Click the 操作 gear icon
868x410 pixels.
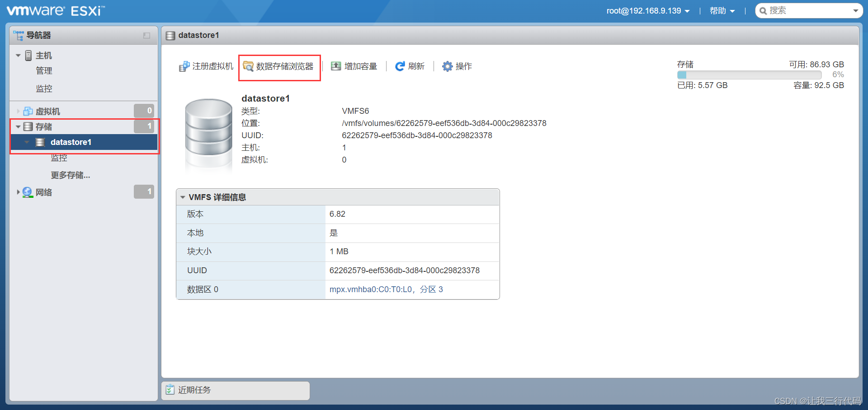pos(448,66)
